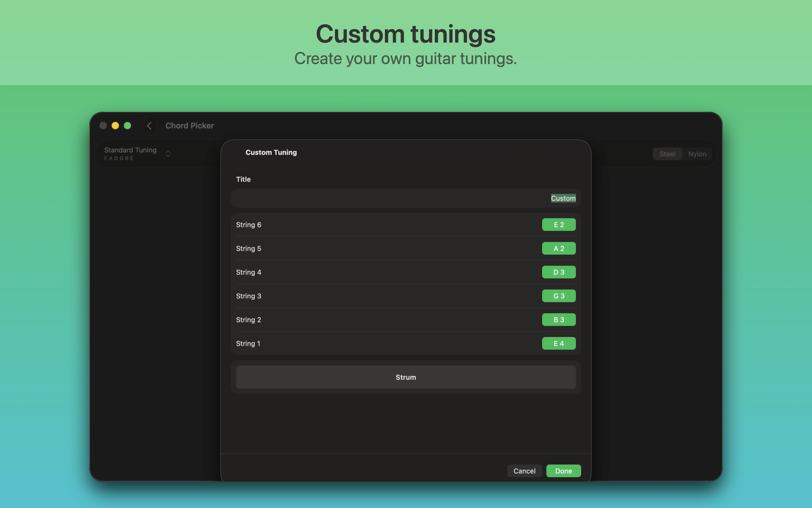The image size is (812, 508).
Task: Change String 5 note A 2
Action: pos(559,249)
